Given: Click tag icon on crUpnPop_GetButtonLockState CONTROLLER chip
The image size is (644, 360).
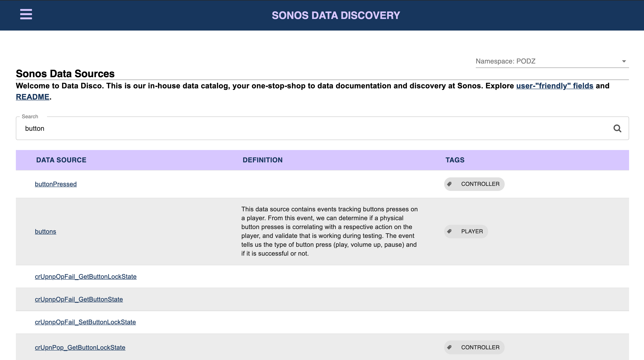Looking at the screenshot, I should (449, 347).
